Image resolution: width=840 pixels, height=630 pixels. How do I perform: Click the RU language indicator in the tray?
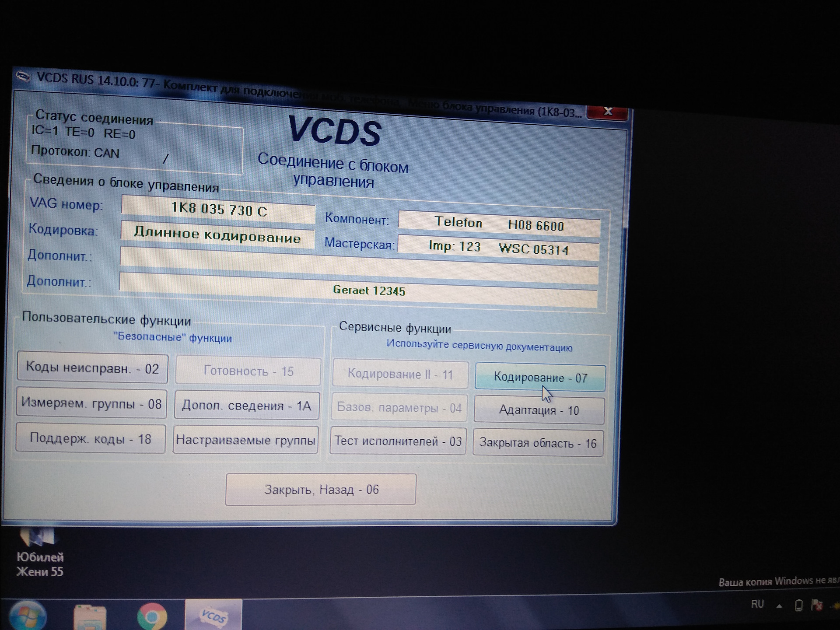(x=757, y=604)
